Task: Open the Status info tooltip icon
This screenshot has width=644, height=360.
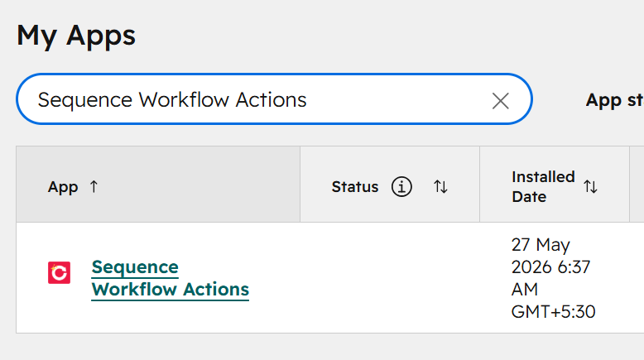Action: pyautogui.click(x=401, y=187)
